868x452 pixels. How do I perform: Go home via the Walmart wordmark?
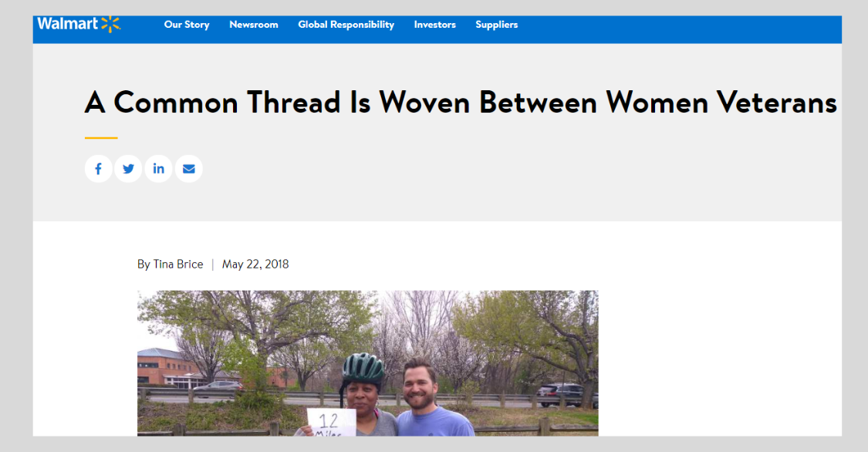point(68,24)
